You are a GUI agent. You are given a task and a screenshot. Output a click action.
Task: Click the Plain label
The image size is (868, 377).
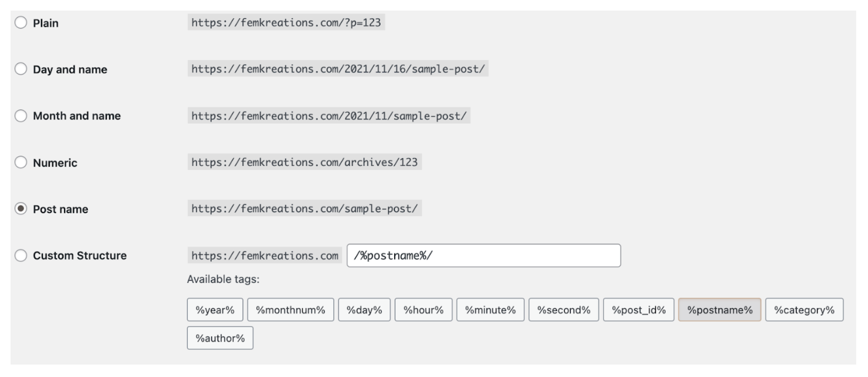click(46, 24)
